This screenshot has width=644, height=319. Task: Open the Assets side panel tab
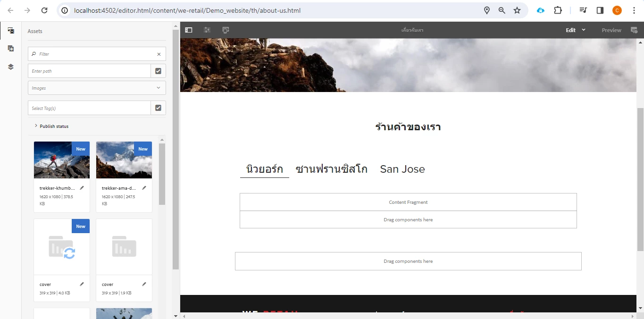pos(10,31)
